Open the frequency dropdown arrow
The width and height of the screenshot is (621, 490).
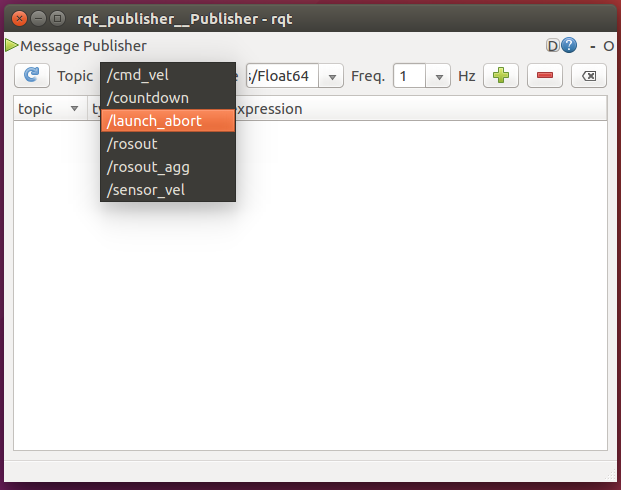438,76
